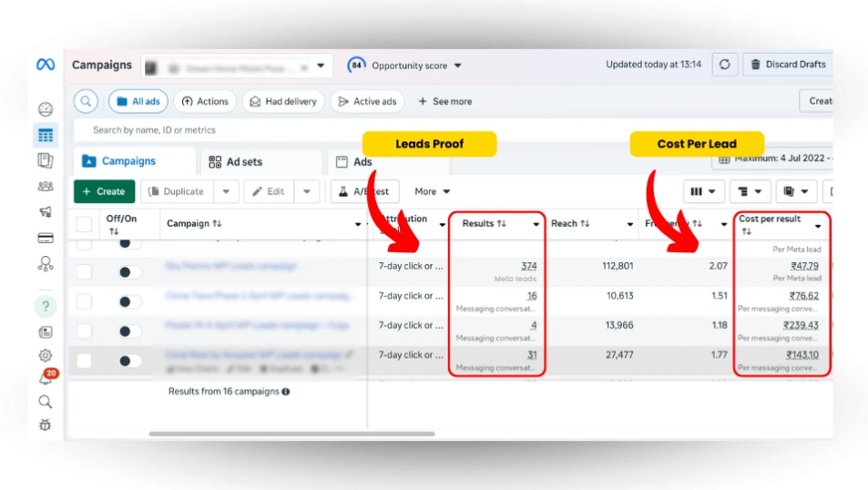Tick the select-all campaigns header checkbox
Screen dimensions: 868x490
tap(84, 224)
